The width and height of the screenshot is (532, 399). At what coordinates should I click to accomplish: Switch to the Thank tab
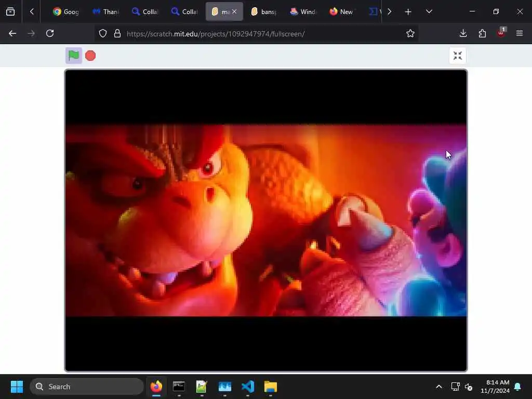105,12
